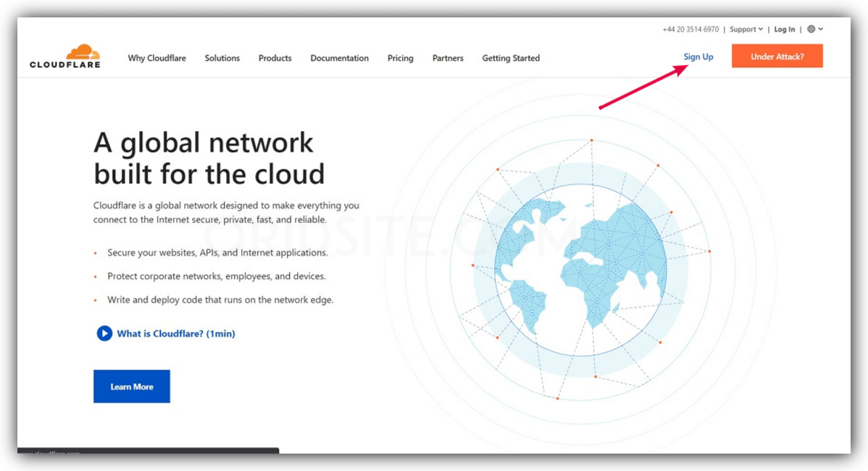Click text "Protect corporate networks, employees, and devices."
The width and height of the screenshot is (868, 471).
[217, 276]
